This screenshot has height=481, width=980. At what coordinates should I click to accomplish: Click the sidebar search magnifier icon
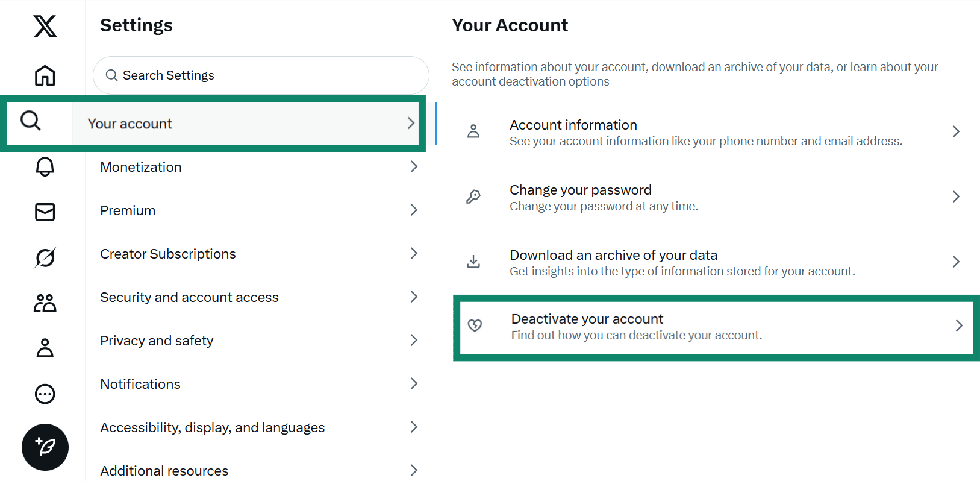pyautogui.click(x=30, y=121)
